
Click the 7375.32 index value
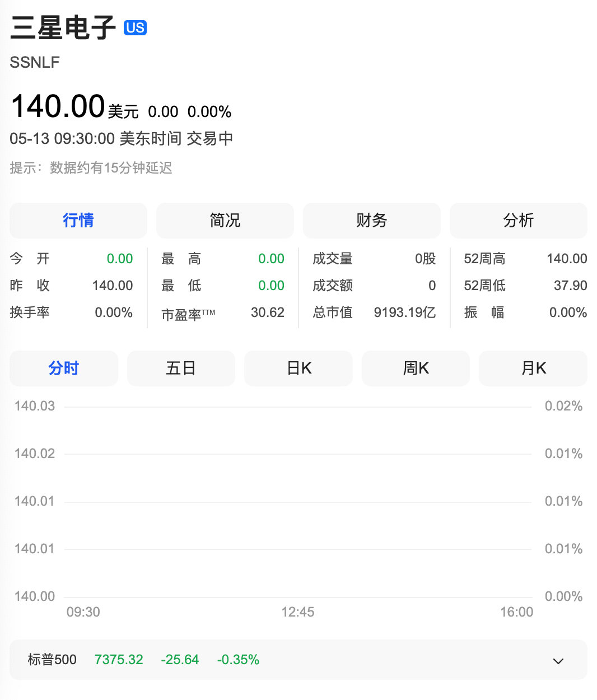point(119,660)
